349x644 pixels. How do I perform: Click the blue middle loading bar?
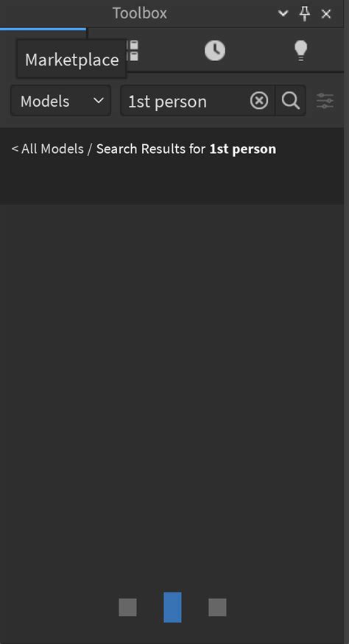click(x=172, y=607)
